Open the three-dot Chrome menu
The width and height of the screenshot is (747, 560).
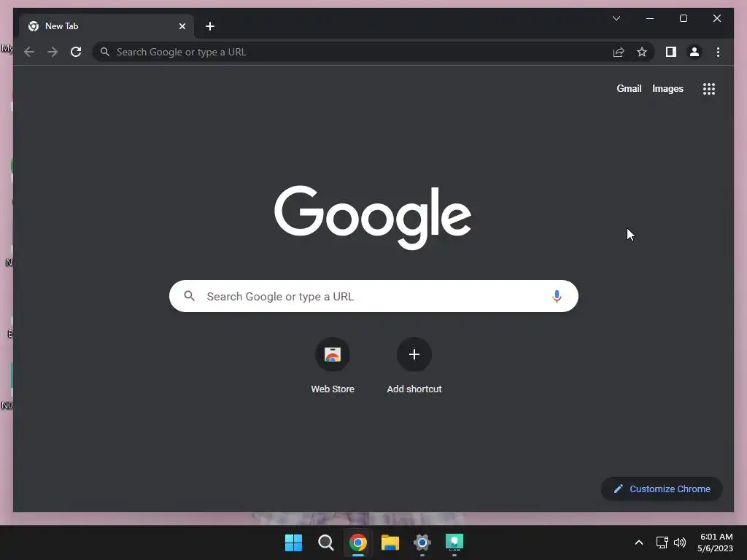click(x=718, y=52)
